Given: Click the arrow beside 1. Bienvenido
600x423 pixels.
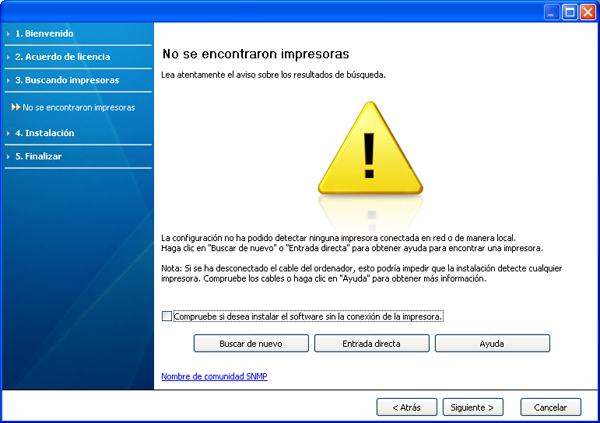Looking at the screenshot, I should 8,34.
